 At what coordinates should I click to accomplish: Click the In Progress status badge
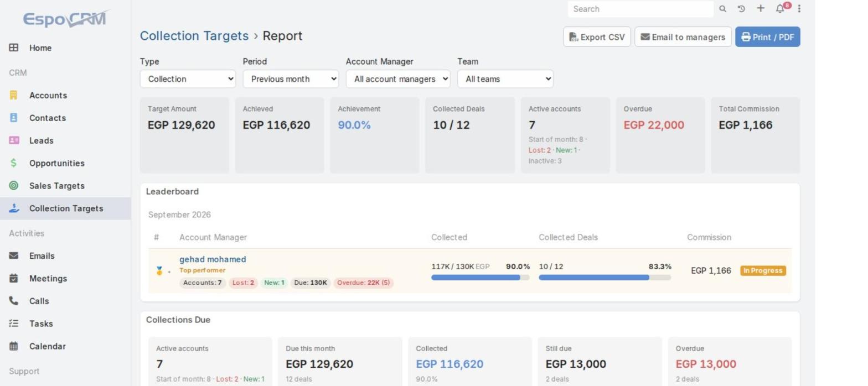tap(763, 271)
